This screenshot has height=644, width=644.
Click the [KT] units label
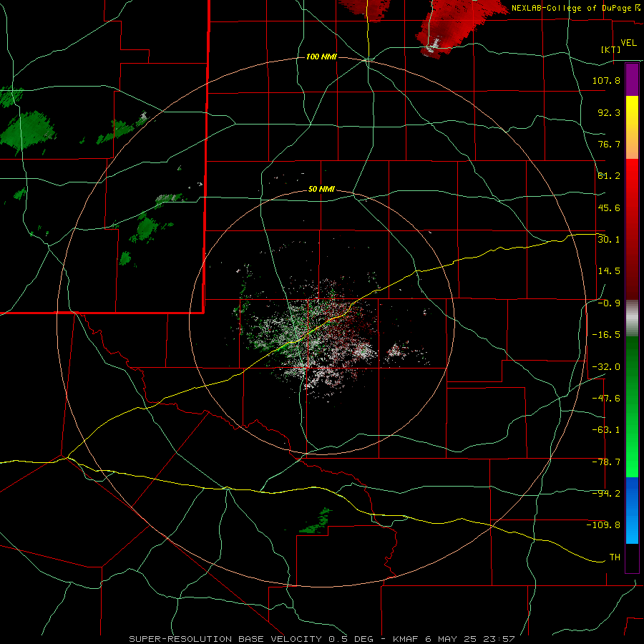click(611, 50)
